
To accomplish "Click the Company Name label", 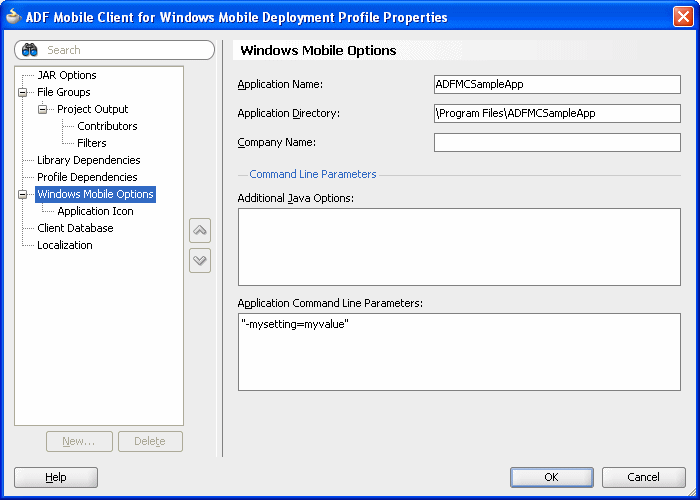I will pos(276,142).
